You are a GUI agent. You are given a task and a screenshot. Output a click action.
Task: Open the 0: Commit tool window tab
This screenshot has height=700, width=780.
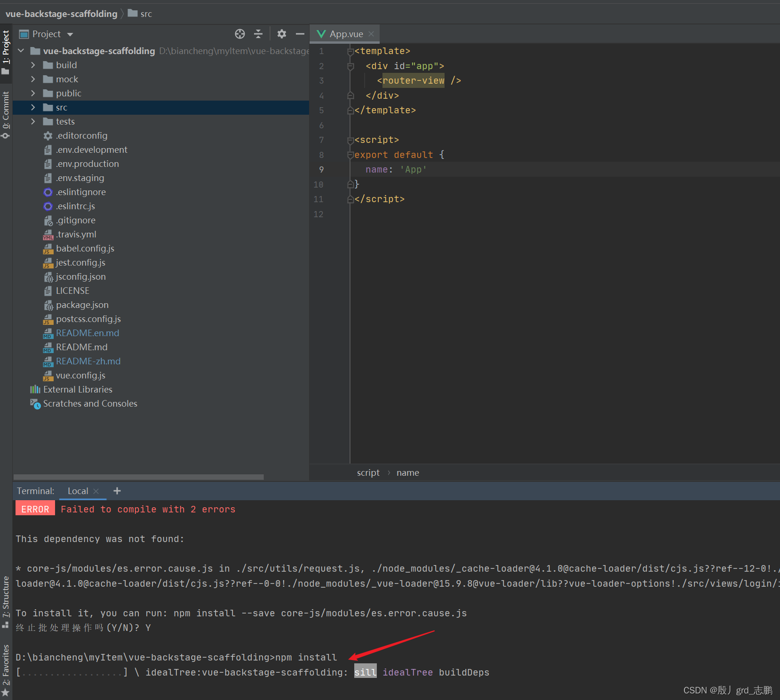[6, 115]
